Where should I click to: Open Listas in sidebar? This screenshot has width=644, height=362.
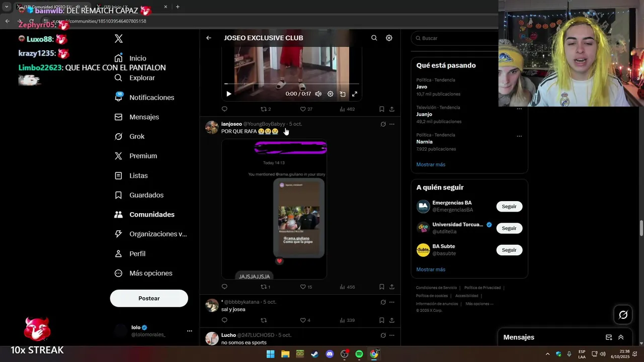coord(131,175)
